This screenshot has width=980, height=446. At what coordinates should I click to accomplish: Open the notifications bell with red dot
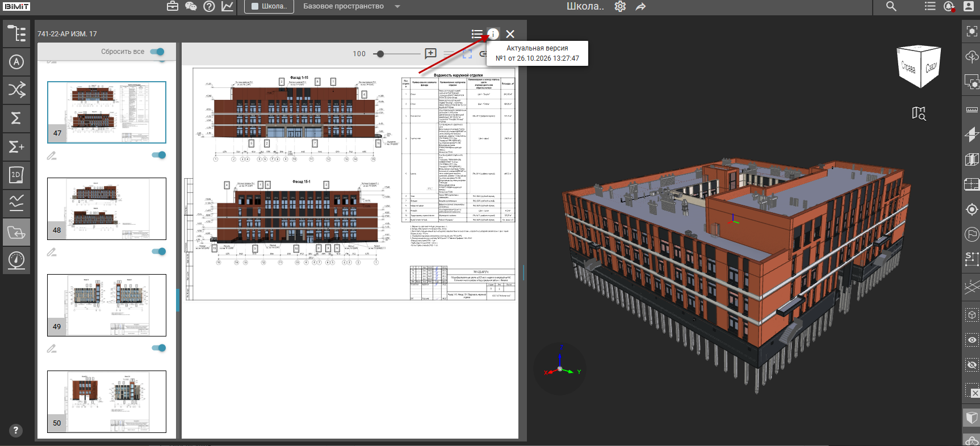coord(949,6)
